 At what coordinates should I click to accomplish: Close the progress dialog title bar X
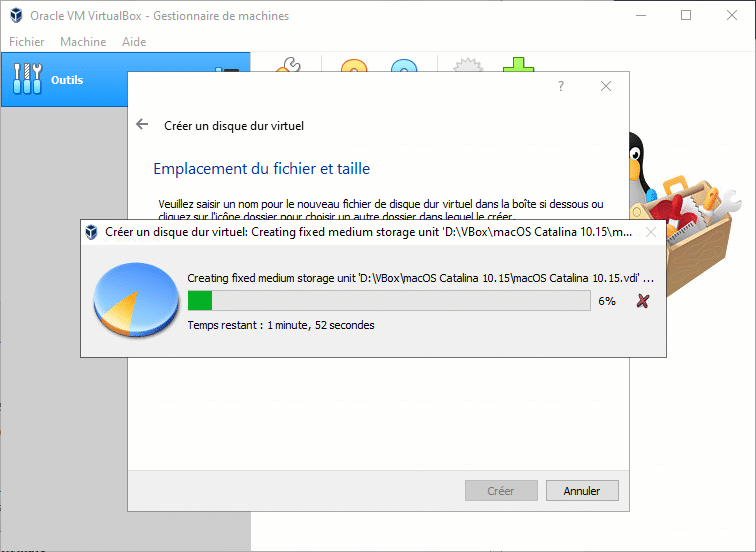651,232
